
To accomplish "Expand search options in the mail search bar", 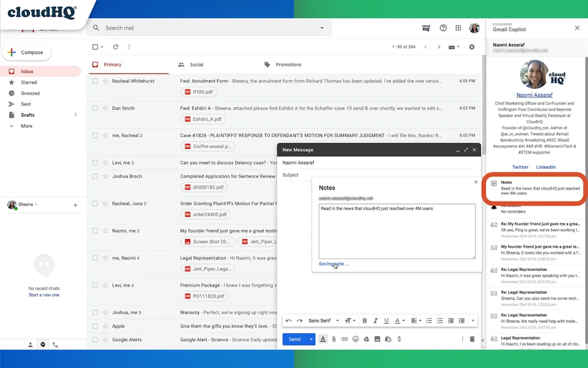I will pyautogui.click(x=322, y=28).
